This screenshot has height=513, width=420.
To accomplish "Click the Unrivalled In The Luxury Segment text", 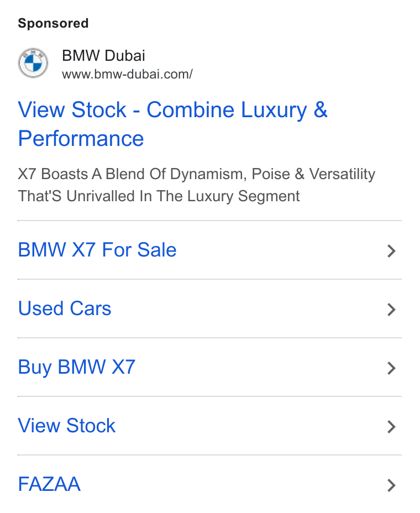I will pyautogui.click(x=183, y=196).
